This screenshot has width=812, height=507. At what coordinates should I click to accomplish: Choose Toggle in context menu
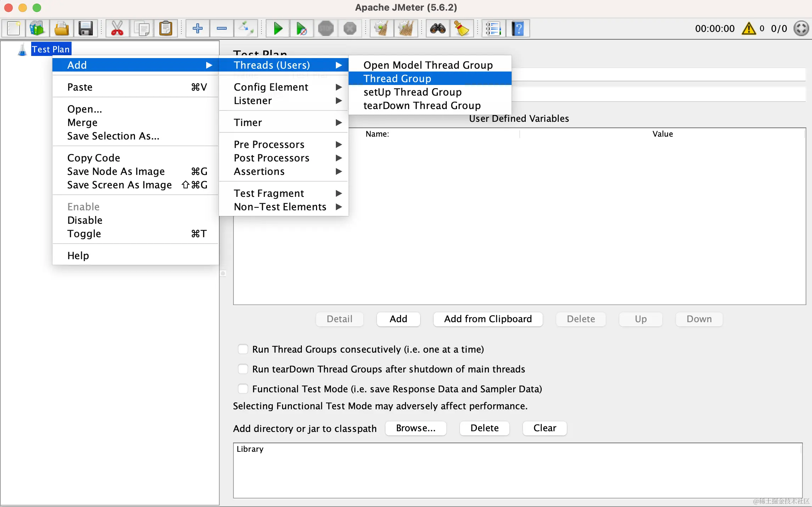pos(135,234)
